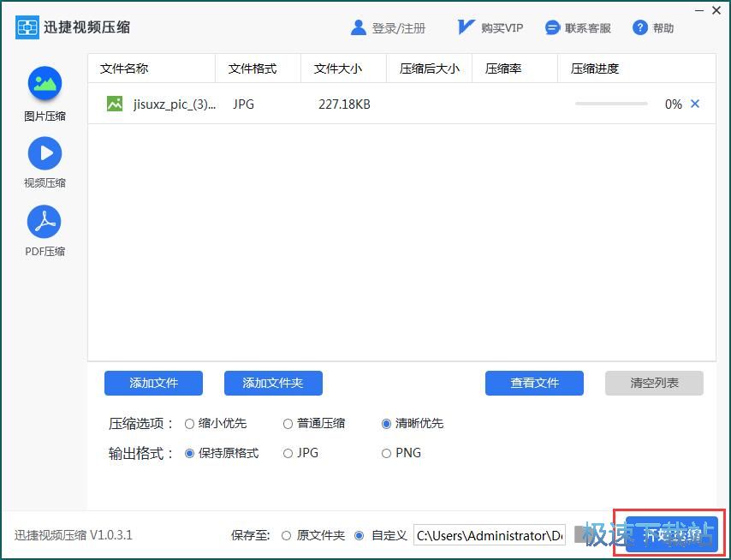Screen dimensions: 731x560
Task: Select save to 自定义 radio
Action: click(359, 536)
